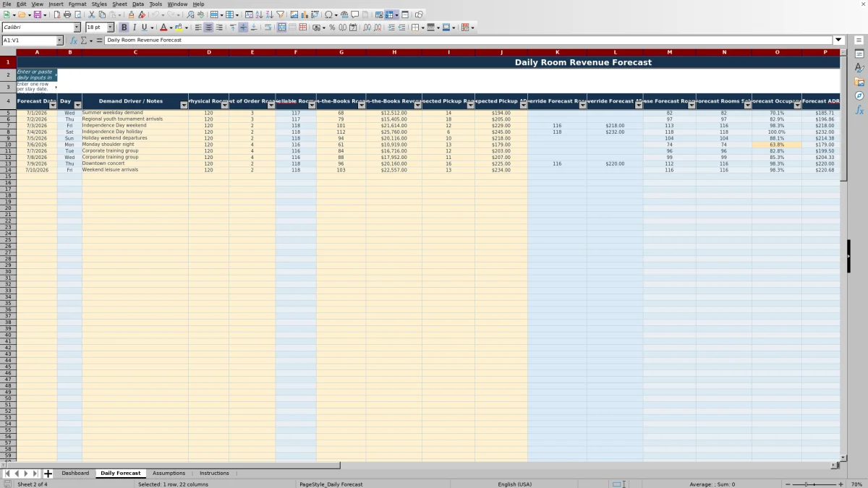Toggle Freeze Rows and Columns

click(x=389, y=14)
